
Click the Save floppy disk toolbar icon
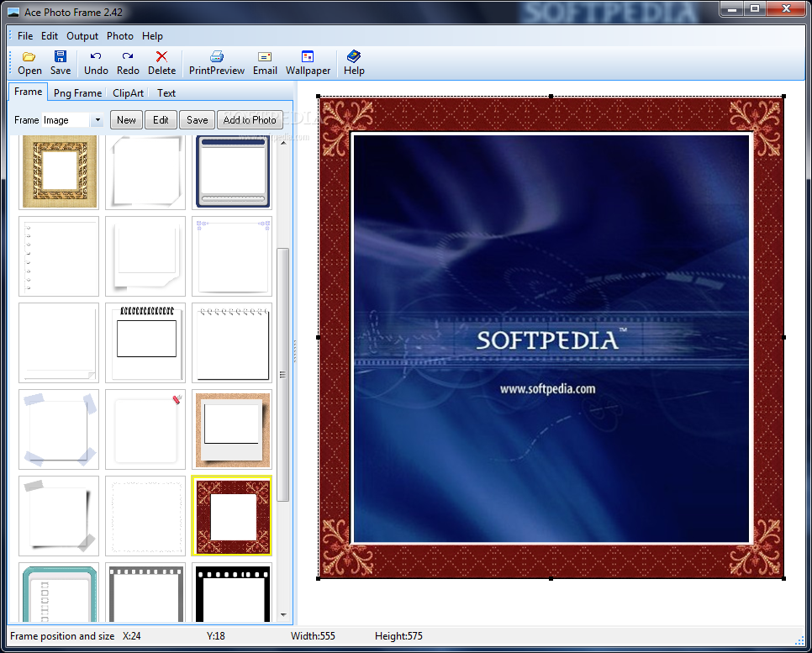pyautogui.click(x=60, y=63)
